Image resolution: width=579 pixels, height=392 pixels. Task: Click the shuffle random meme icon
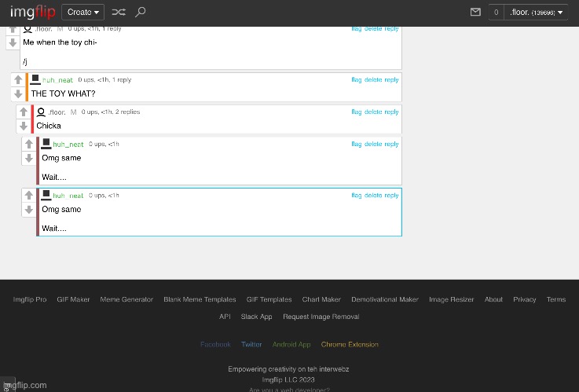pyautogui.click(x=118, y=13)
